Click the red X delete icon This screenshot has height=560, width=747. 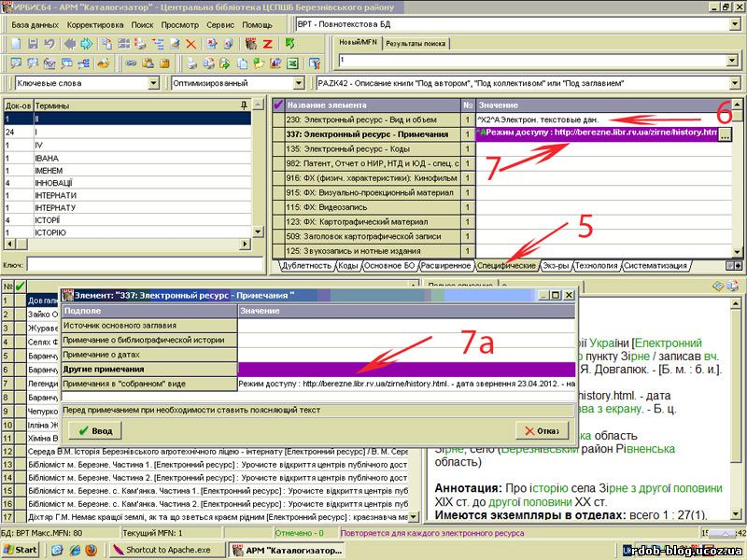coord(190,44)
